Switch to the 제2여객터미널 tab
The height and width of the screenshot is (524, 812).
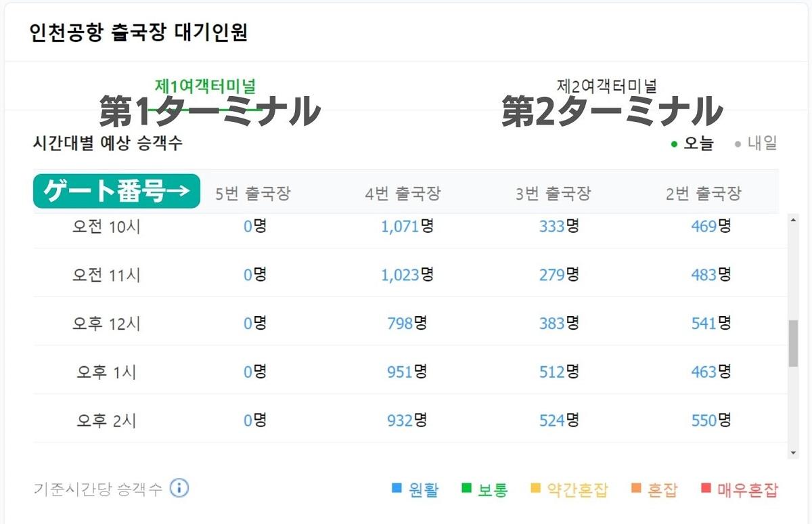pyautogui.click(x=607, y=87)
